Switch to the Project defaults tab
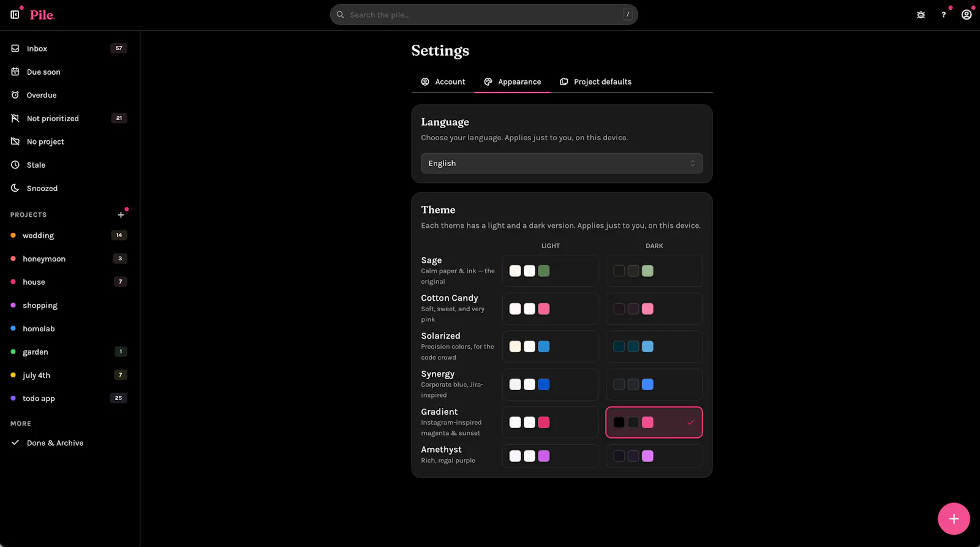 (x=595, y=81)
